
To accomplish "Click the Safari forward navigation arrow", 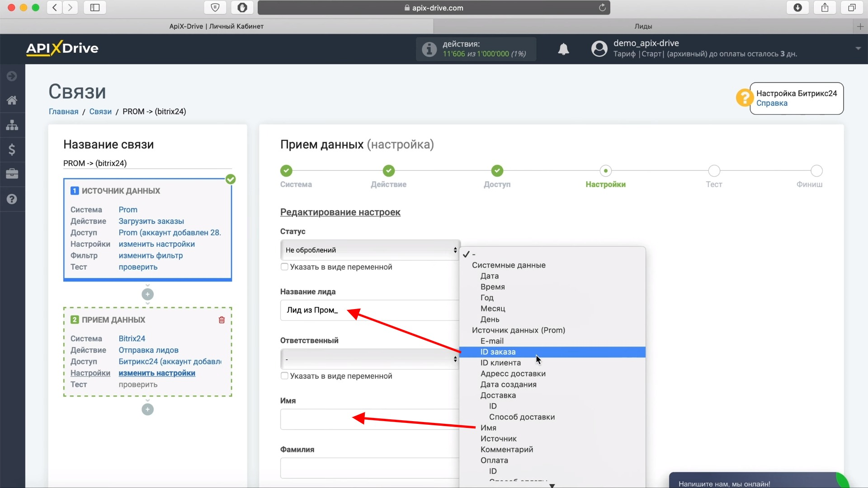I will (70, 7).
